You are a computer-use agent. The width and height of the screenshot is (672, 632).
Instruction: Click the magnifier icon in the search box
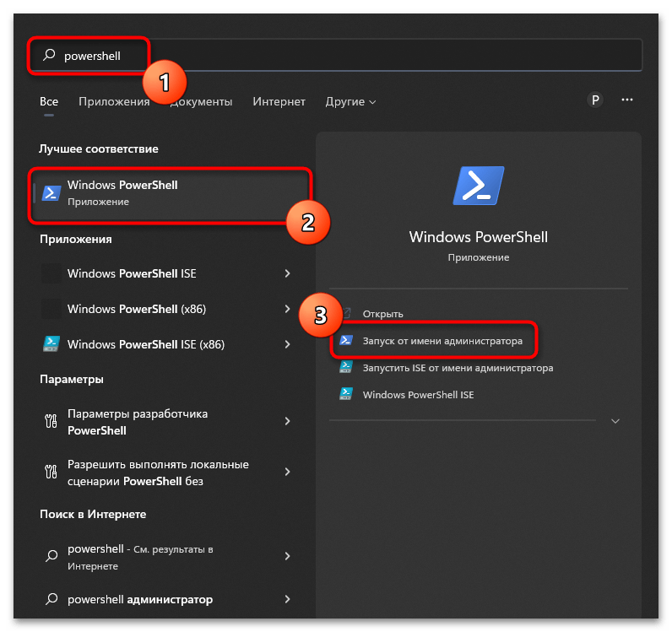(x=49, y=55)
